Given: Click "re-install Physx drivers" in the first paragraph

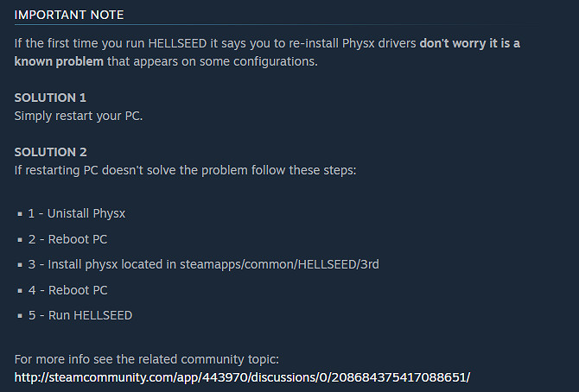Looking at the screenshot, I should (x=350, y=42).
